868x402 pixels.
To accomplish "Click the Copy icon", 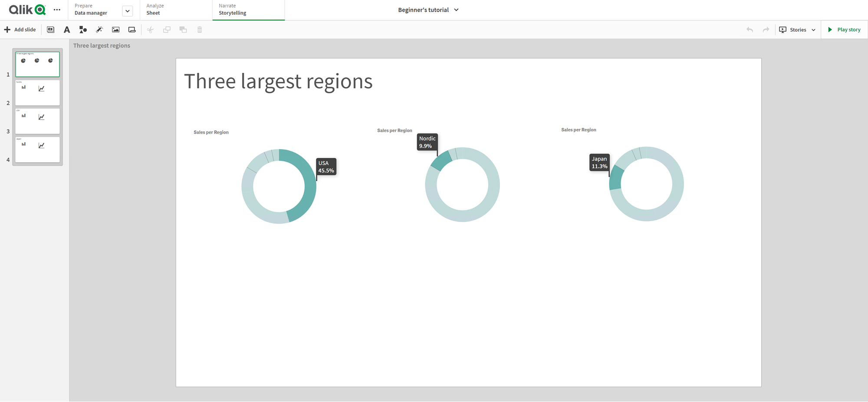I will pos(167,29).
